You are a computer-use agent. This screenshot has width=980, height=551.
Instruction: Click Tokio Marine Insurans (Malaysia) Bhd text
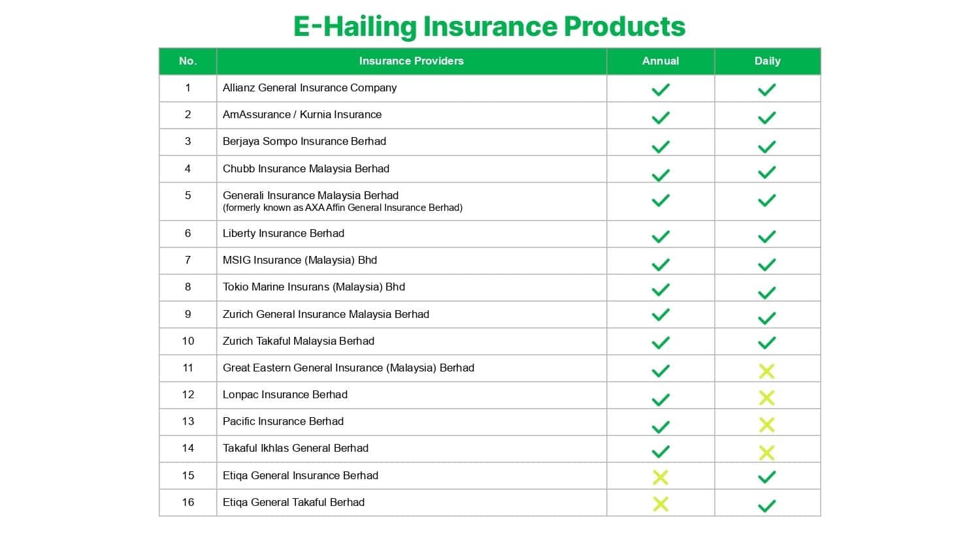(x=314, y=287)
